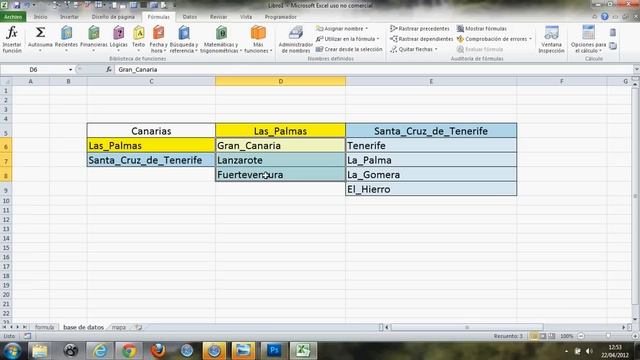Select base de datos sheet tab
Image resolution: width=640 pixels, height=360 pixels.
point(83,327)
